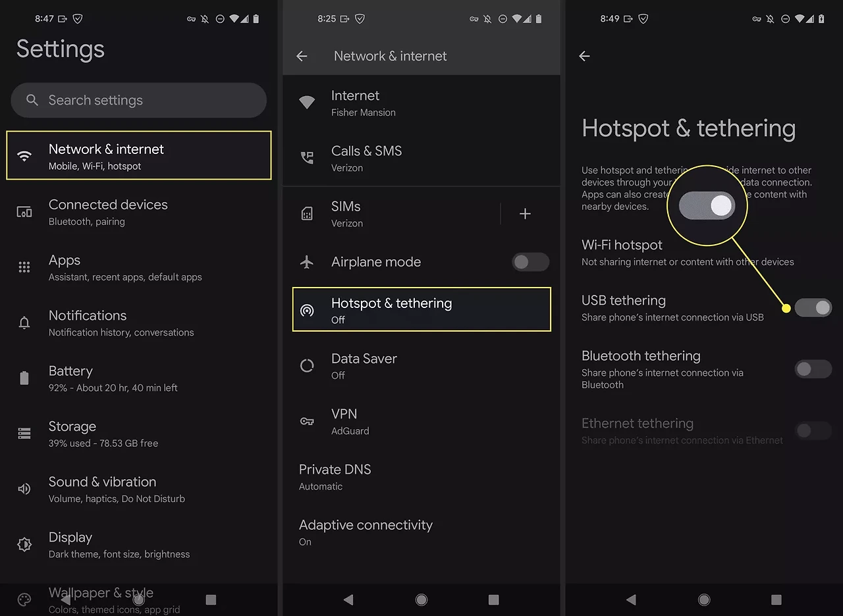Tap the Ethernet tethering label
Viewport: 843px width, 616px height.
coord(638,423)
